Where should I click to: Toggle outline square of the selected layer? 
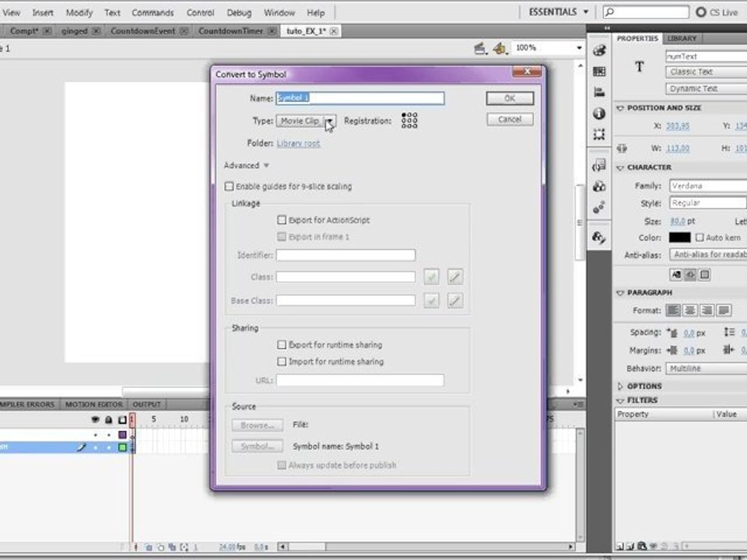(x=122, y=447)
